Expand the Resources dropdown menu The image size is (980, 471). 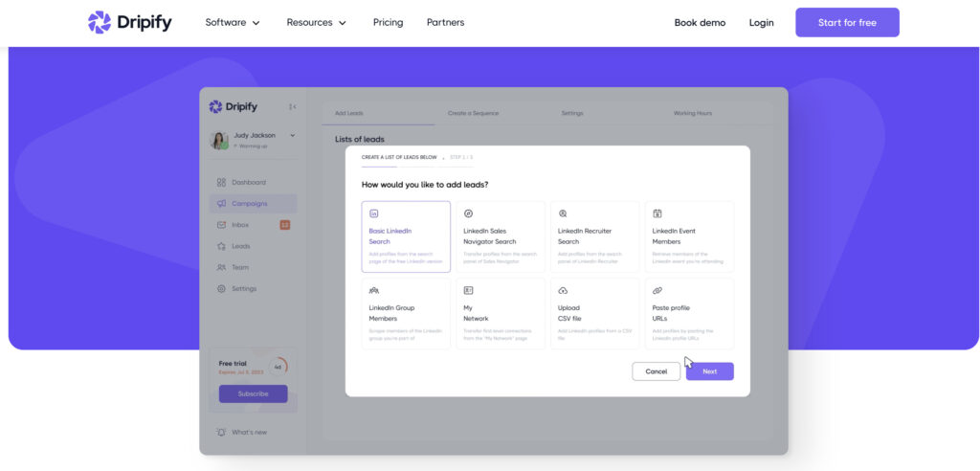point(316,23)
